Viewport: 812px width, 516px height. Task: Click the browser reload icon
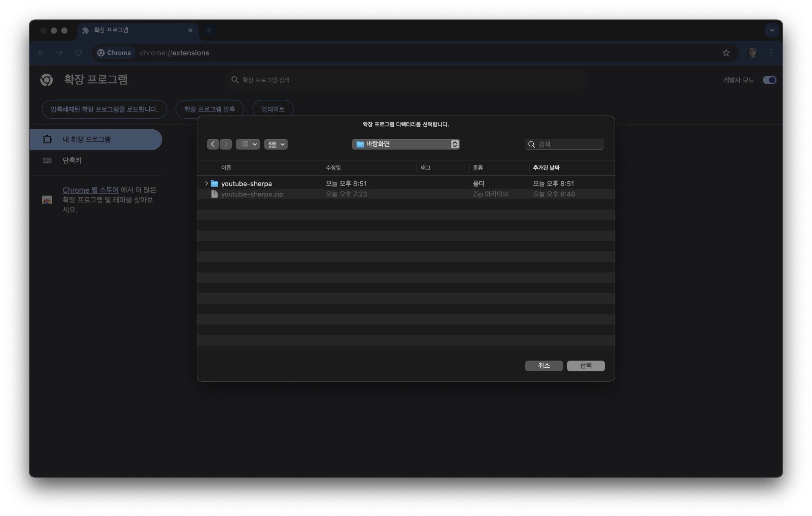click(x=78, y=52)
